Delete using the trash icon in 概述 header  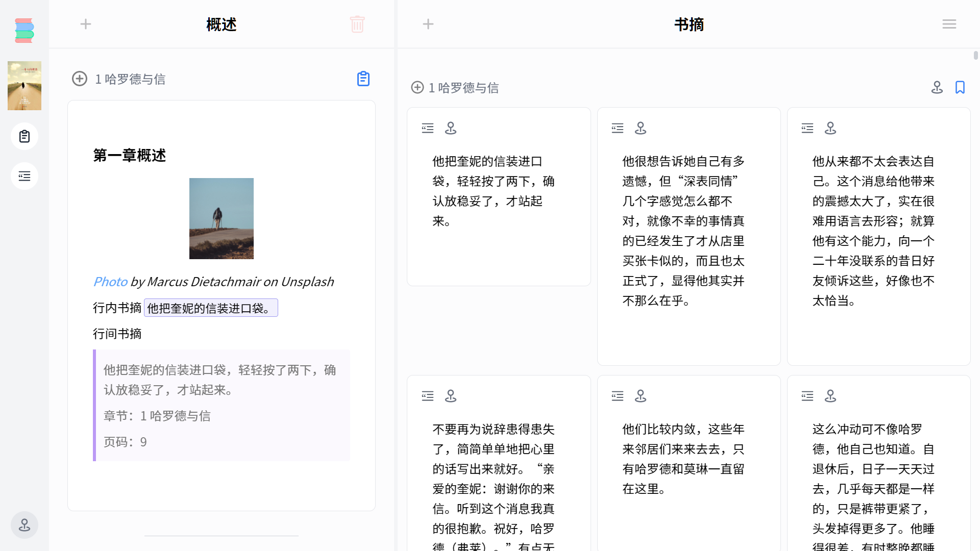[x=357, y=24]
